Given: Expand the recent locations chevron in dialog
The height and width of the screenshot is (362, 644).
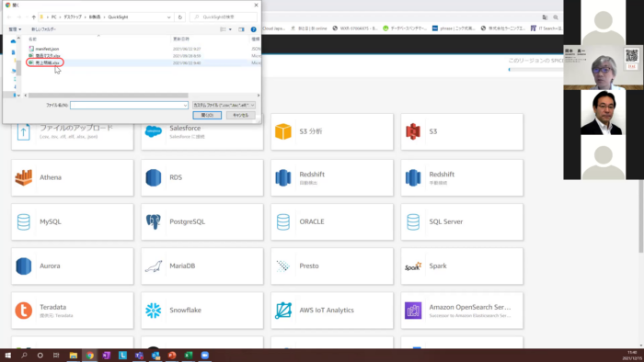Looking at the screenshot, I should coord(27,17).
